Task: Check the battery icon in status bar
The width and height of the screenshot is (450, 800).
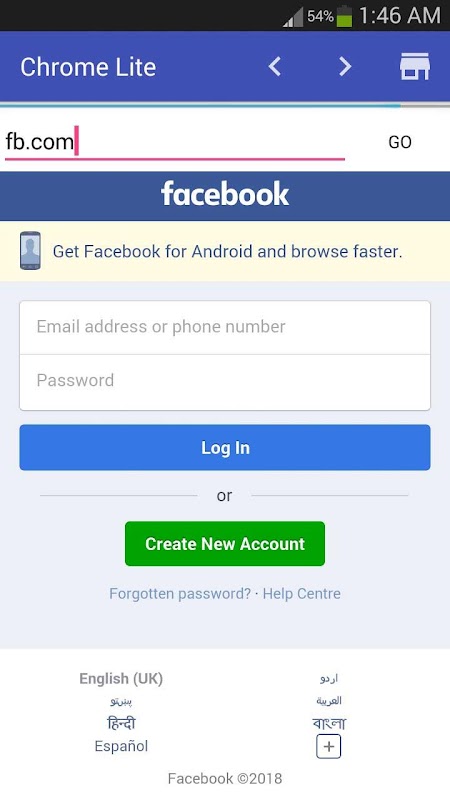Action: (344, 16)
